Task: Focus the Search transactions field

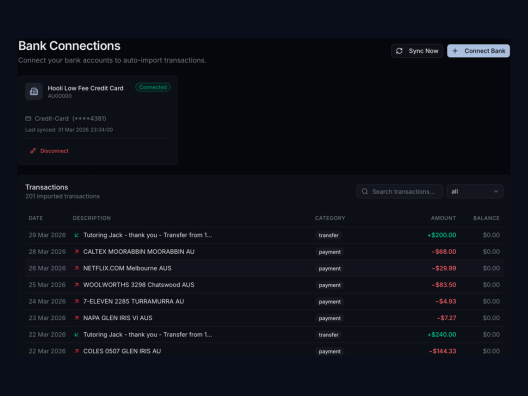Action: (x=399, y=191)
